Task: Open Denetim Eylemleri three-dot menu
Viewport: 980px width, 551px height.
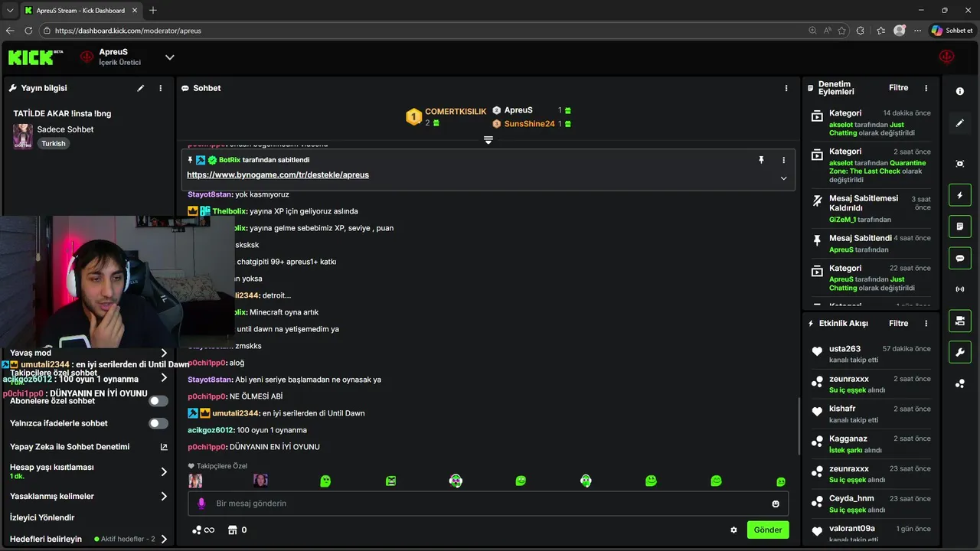Action: (x=926, y=88)
